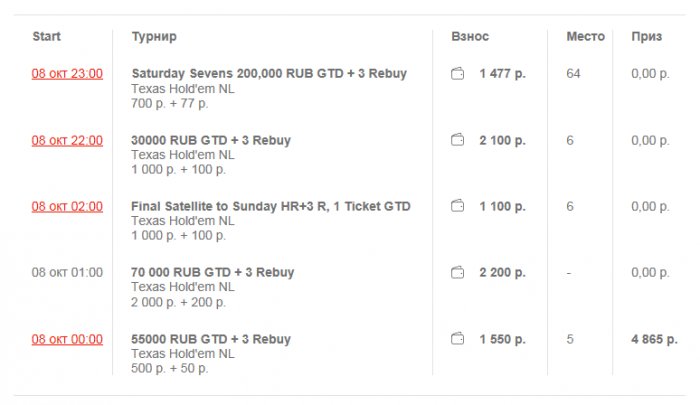Select the 70 000 RUB GTD tournament title
This screenshot has height=405, width=700.
click(213, 273)
